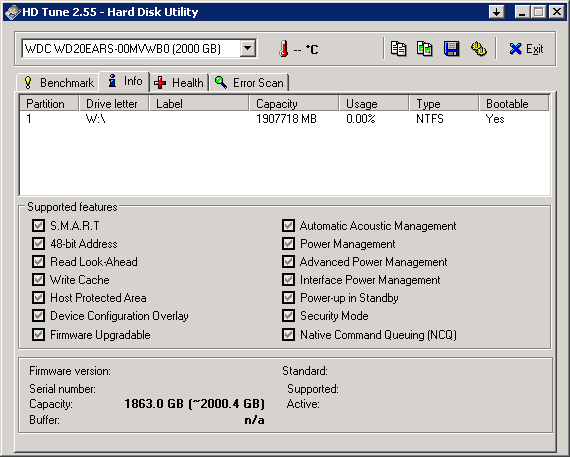Toggle Automatic Acoustic Management checkbox
Screen dimensions: 570x457
pyautogui.click(x=288, y=225)
